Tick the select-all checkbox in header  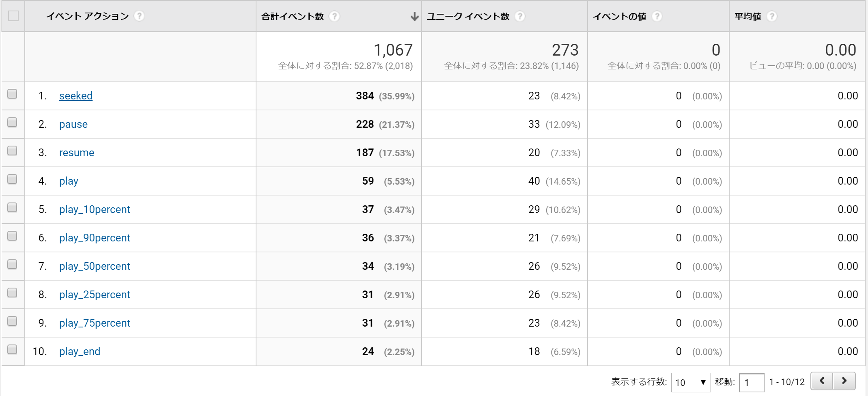[x=13, y=16]
